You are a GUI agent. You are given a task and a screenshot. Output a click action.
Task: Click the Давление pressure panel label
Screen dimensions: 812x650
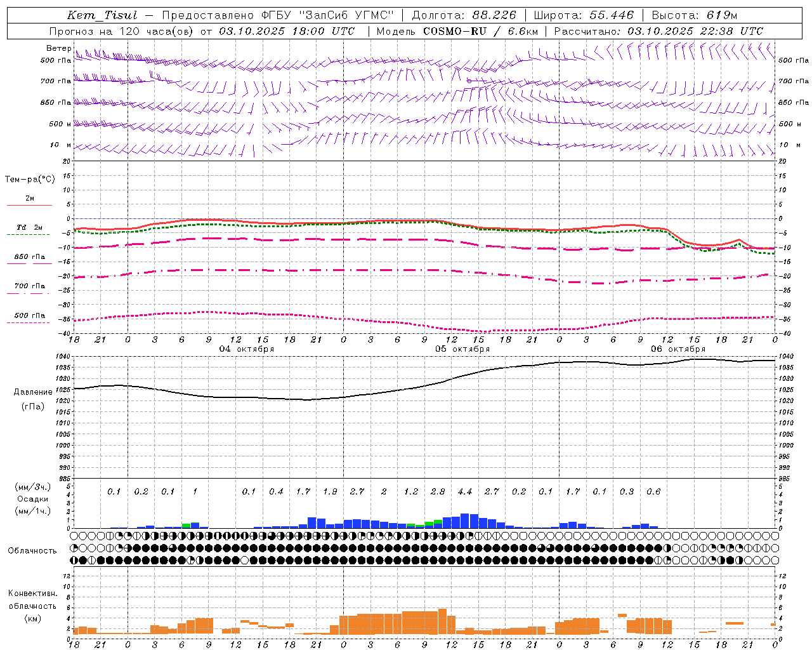[x=33, y=392]
